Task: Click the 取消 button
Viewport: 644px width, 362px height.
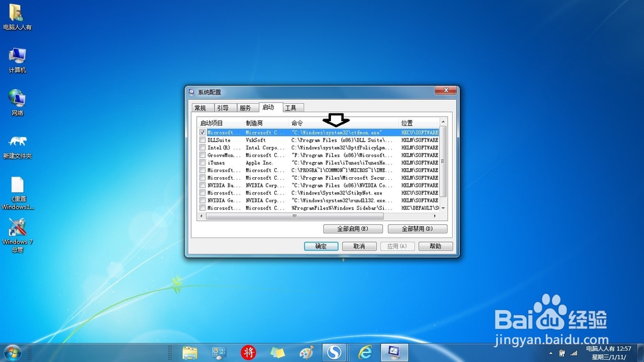Action: pos(359,246)
